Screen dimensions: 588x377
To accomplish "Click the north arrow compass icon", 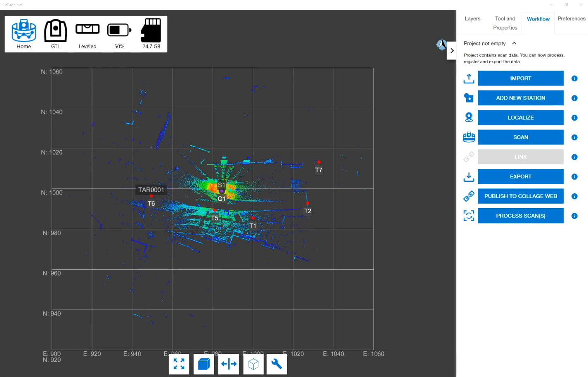I will point(442,45).
